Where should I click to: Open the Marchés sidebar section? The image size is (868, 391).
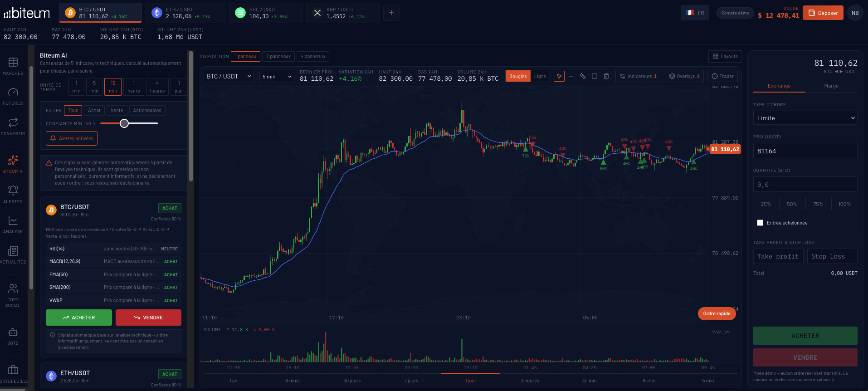coord(13,66)
